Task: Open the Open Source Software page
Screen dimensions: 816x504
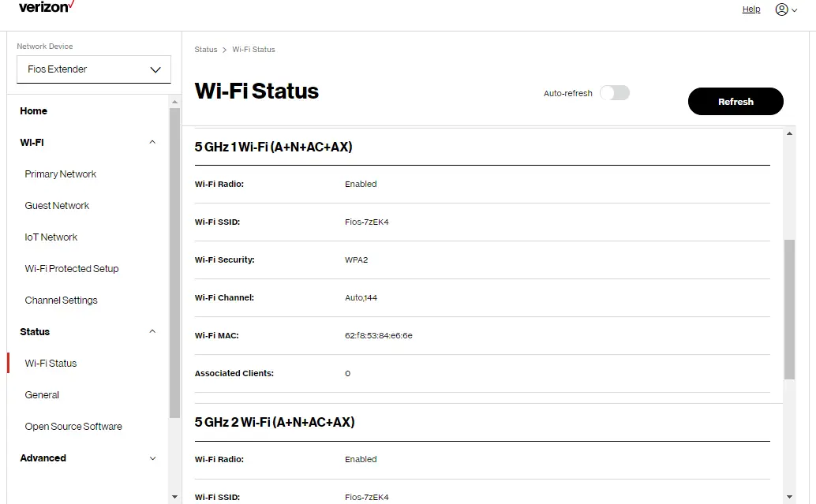Action: click(x=73, y=426)
